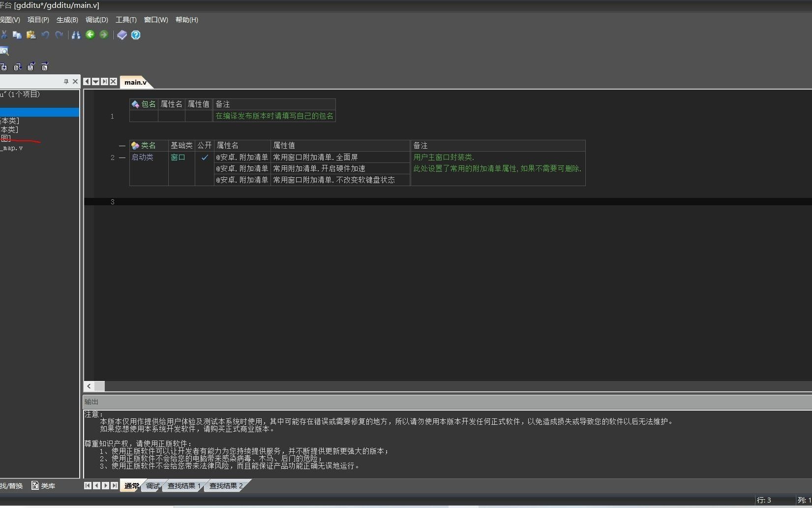Image resolution: width=812 pixels, height=508 pixels.
Task: Navigate forward with the green right arrow
Action: pyautogui.click(x=104, y=34)
